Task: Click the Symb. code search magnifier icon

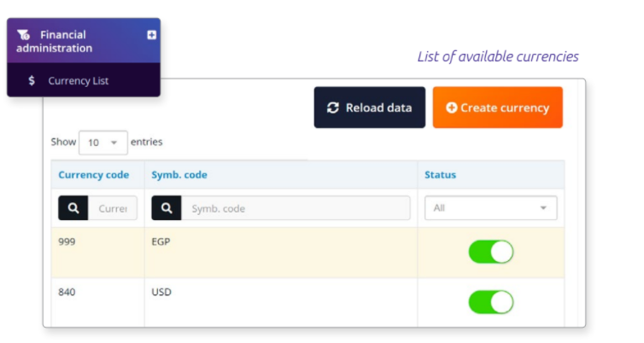Action: click(166, 208)
